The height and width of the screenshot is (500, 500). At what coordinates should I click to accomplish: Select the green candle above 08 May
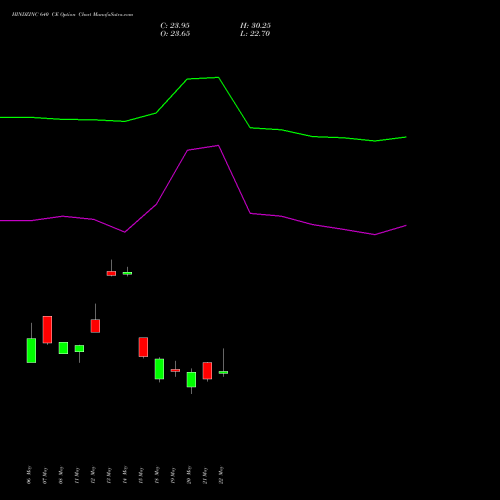63,348
